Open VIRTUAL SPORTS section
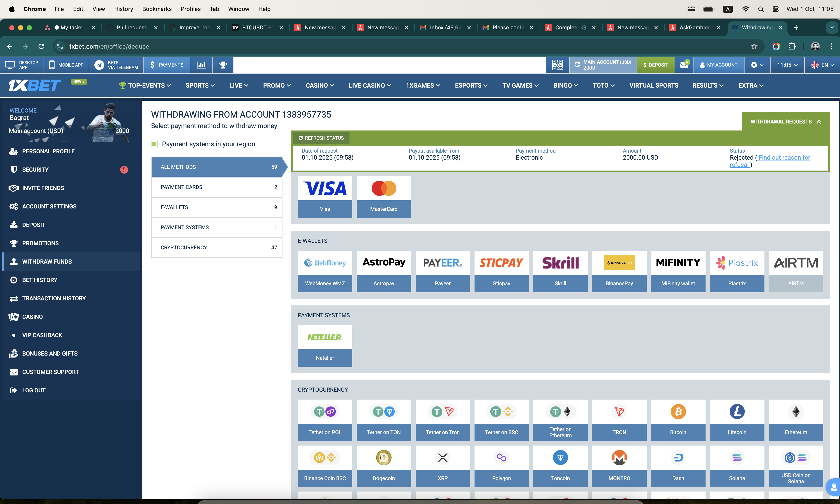 [653, 85]
